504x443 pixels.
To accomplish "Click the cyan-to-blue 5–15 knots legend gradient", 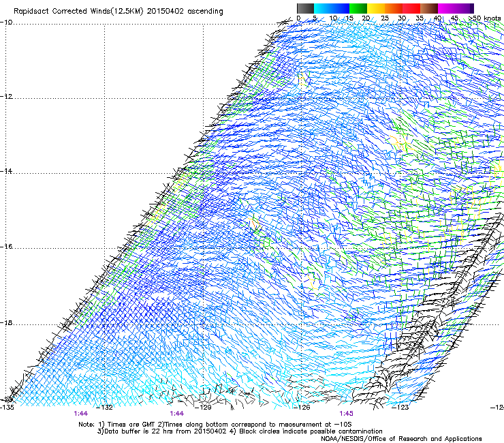I will tap(332, 8).
